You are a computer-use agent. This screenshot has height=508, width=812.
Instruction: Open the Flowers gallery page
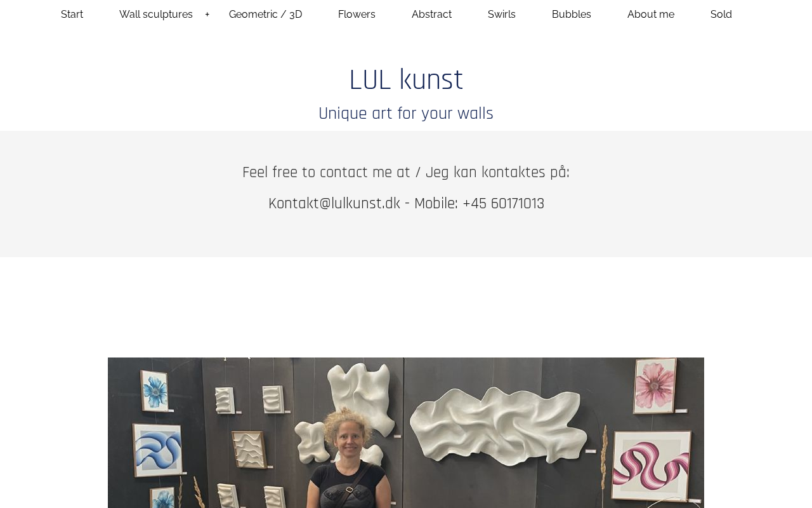(357, 15)
